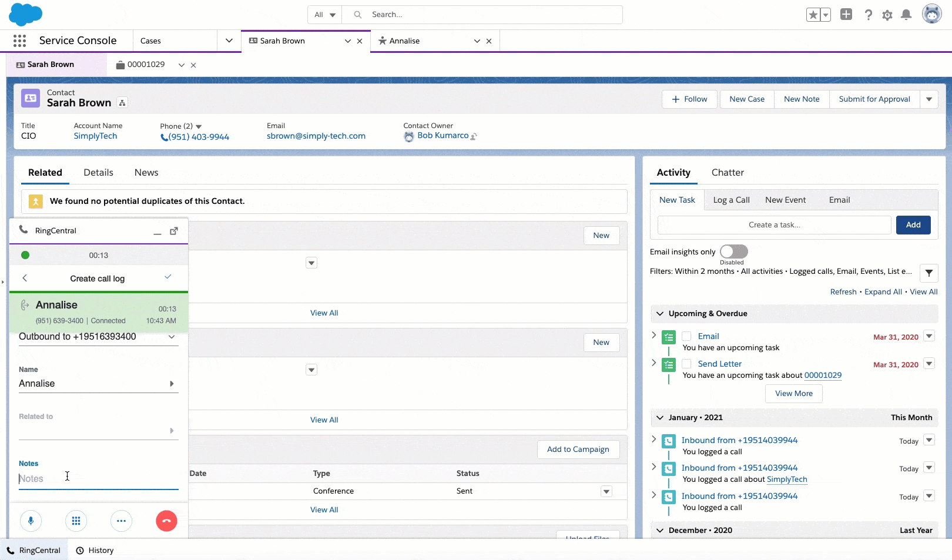Open more call options ellipsis button
The image size is (952, 560).
pos(121,521)
